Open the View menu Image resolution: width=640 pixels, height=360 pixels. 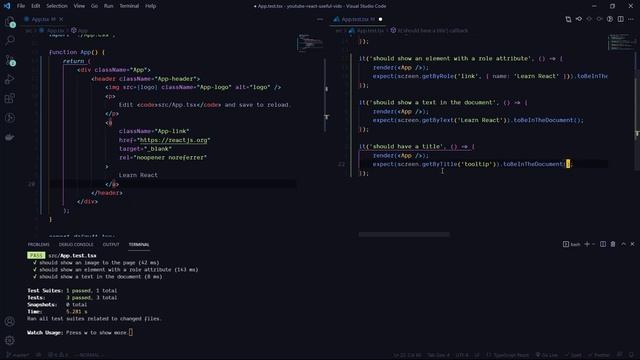coord(79,6)
